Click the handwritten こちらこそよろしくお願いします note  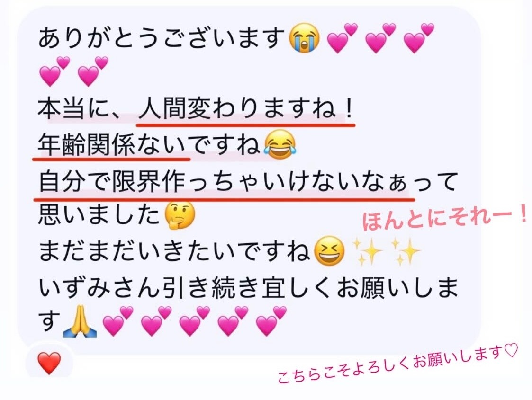(x=397, y=364)
